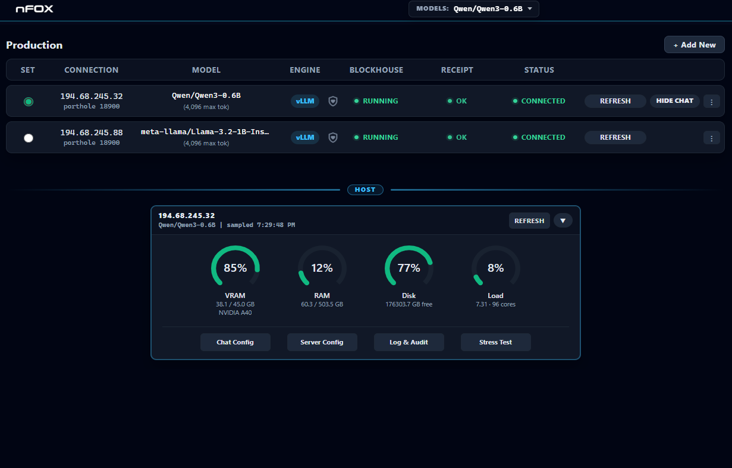The height and width of the screenshot is (468, 732).
Task: Click the CONNECTED status in the 194.68.245.32 row
Action: pos(539,101)
